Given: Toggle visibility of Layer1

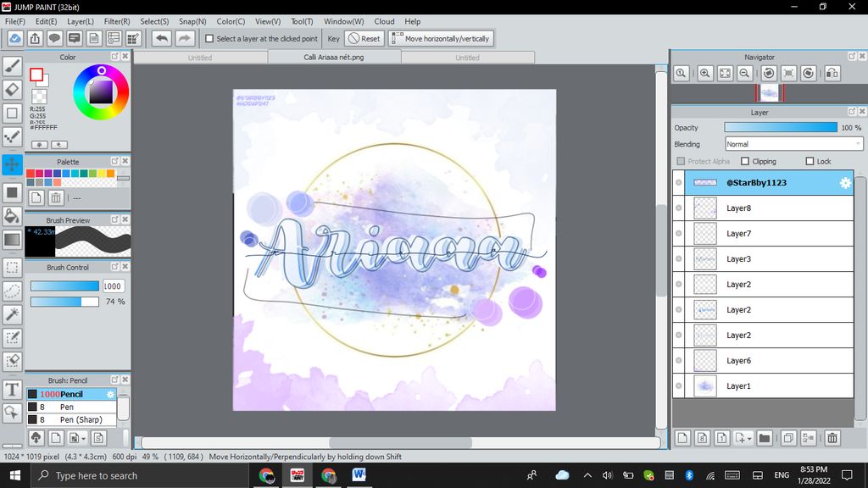Looking at the screenshot, I should tap(679, 385).
